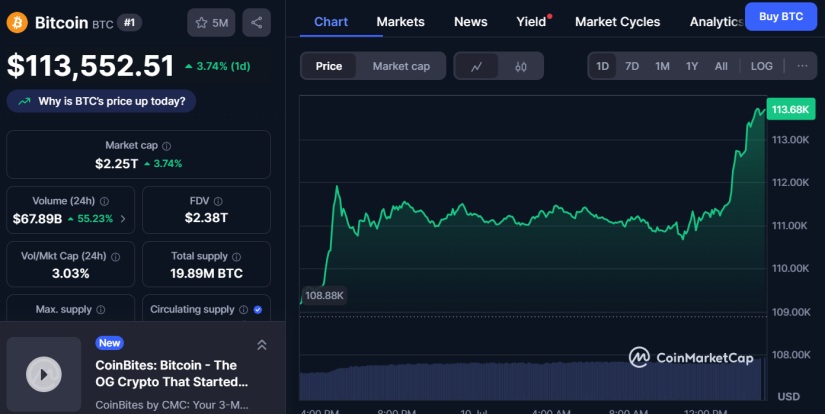
Task: Select the All time range
Action: [721, 66]
